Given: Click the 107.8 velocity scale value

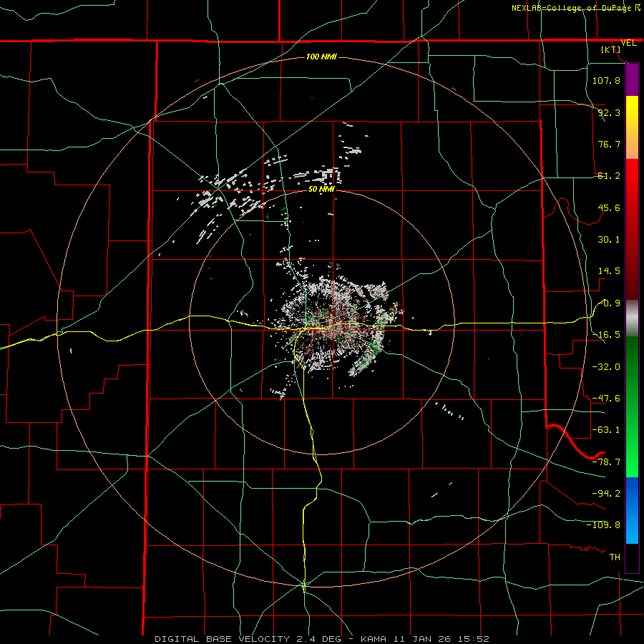Looking at the screenshot, I should coord(606,80).
